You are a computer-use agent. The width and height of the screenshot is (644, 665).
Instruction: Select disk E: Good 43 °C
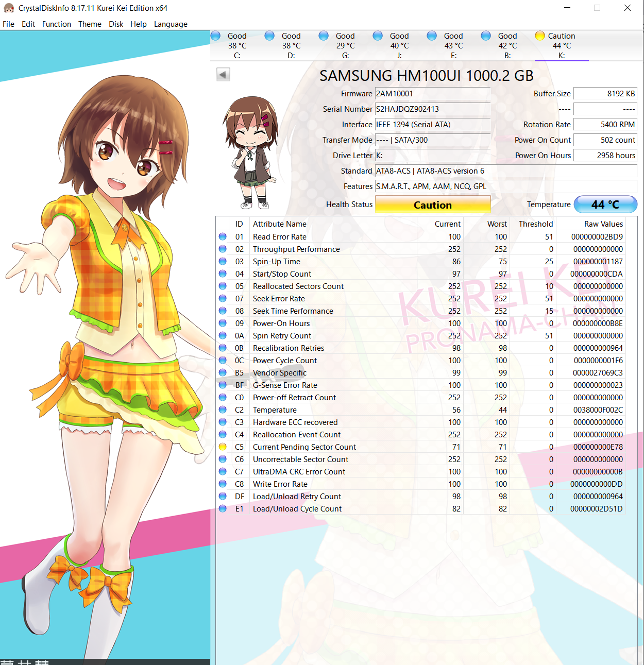coord(453,45)
